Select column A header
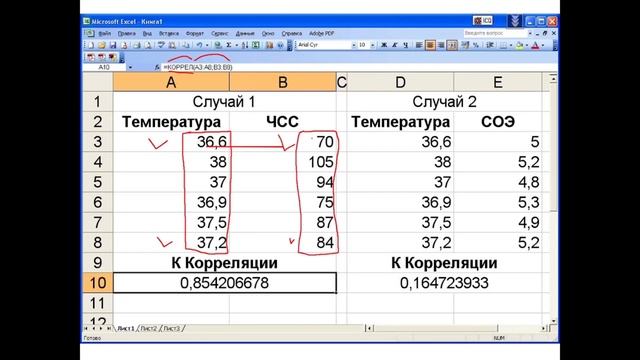 coord(171,82)
